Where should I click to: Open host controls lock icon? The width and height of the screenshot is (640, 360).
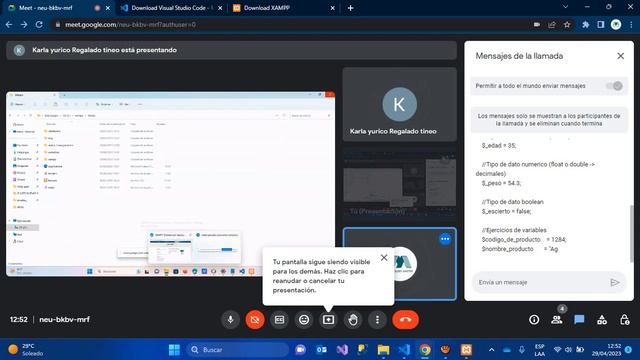tap(624, 320)
